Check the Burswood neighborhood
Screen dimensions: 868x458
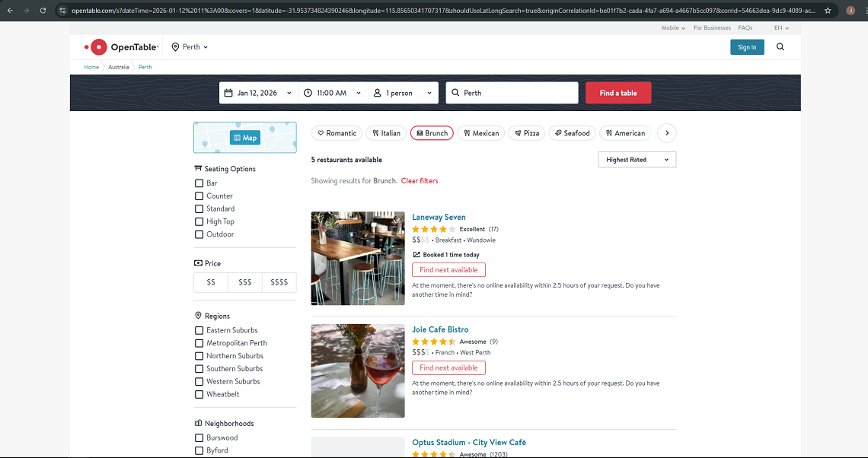point(199,437)
